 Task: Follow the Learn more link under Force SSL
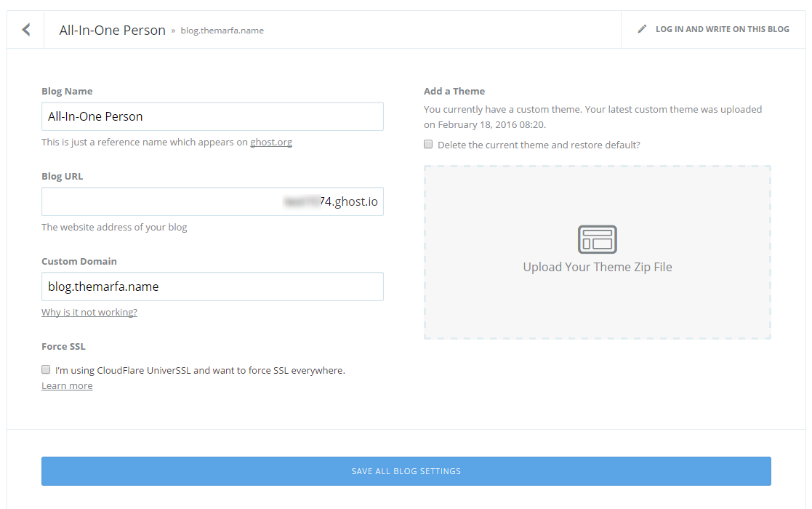tap(67, 386)
